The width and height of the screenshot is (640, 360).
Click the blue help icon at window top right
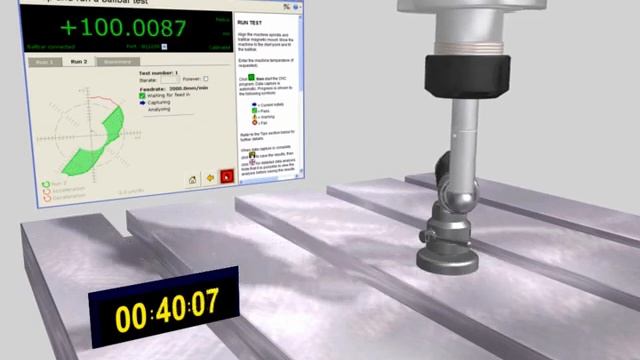coord(296,7)
